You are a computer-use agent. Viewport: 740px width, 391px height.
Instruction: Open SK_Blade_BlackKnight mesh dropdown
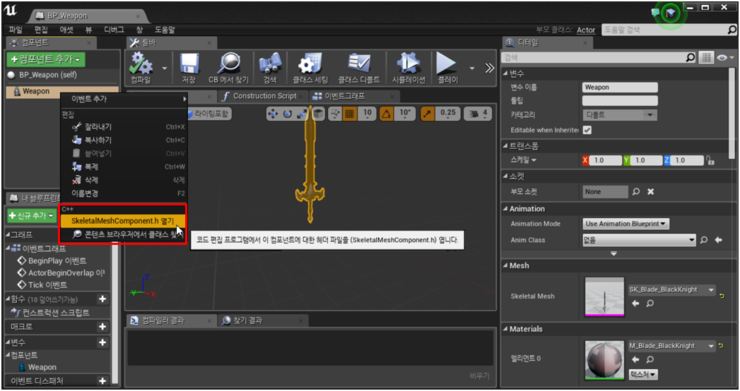(672, 289)
